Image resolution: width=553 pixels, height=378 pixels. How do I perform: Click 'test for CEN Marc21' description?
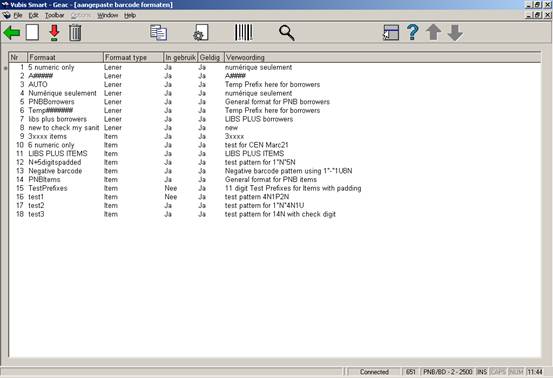pyautogui.click(x=257, y=145)
